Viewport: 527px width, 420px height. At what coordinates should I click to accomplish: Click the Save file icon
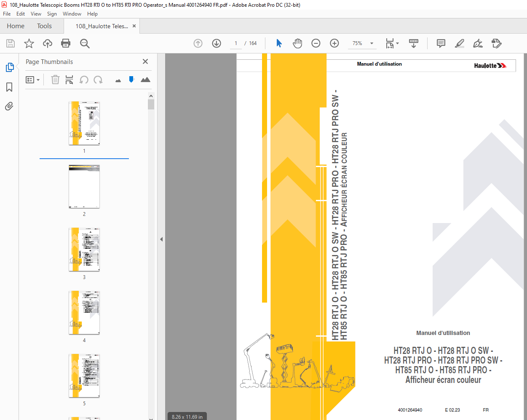click(x=11, y=43)
